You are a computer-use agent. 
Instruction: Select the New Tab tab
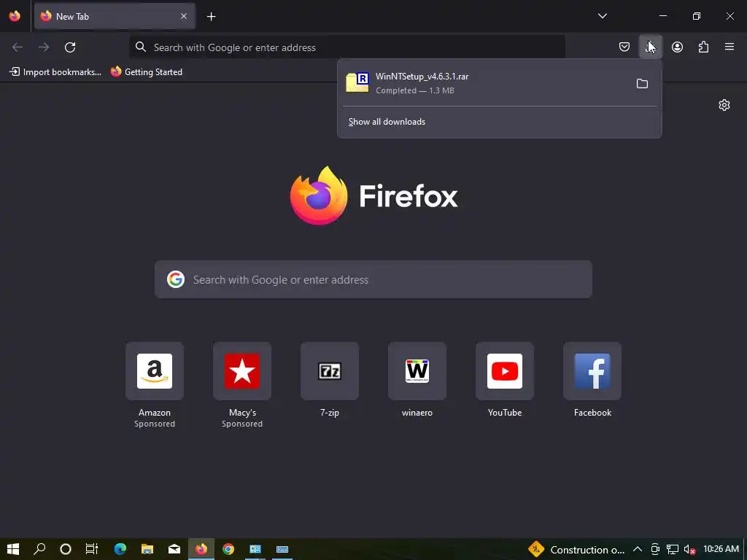click(x=115, y=16)
